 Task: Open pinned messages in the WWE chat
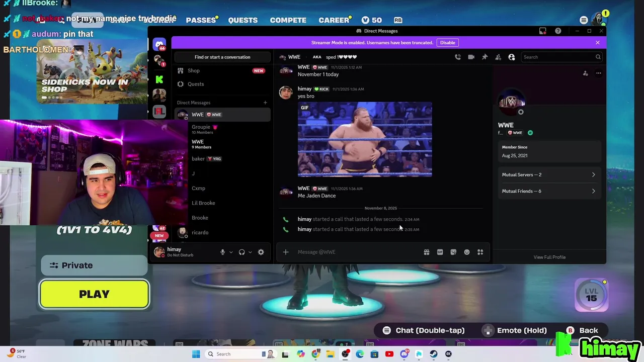click(485, 57)
